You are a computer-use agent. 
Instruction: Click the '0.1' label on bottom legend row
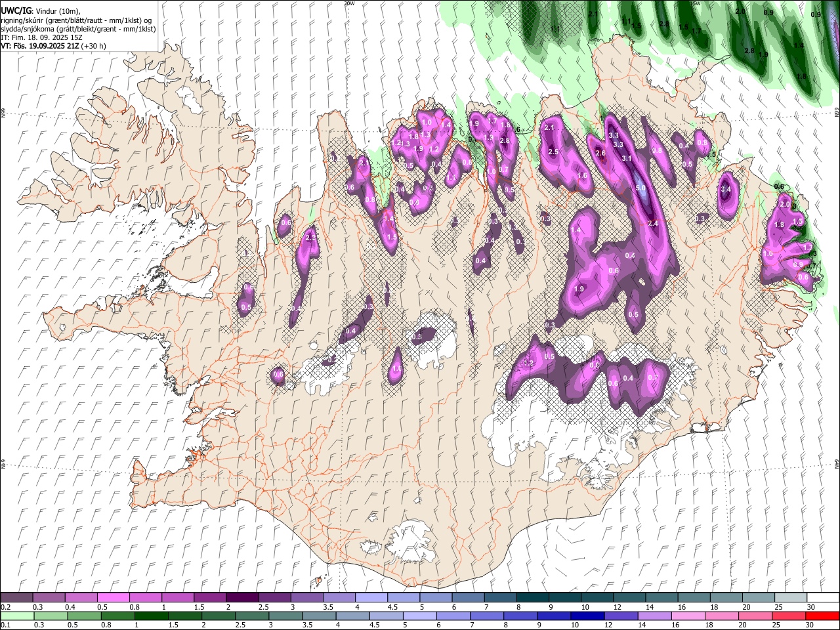coord(5,625)
